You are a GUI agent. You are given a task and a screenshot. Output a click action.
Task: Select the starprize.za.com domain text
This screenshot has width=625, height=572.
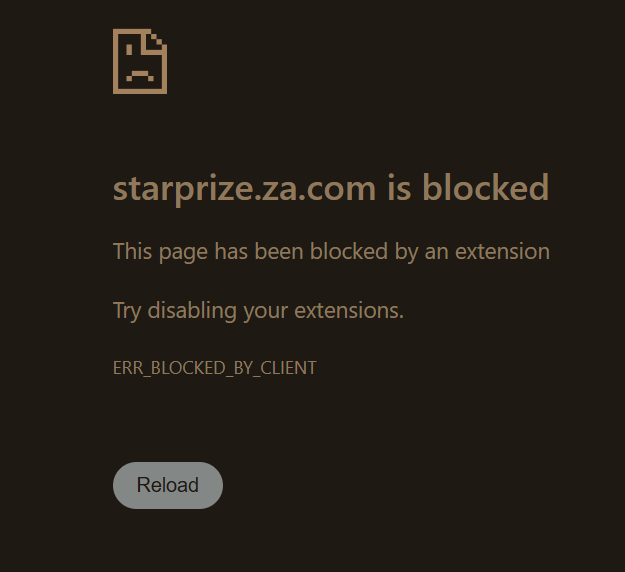(x=244, y=189)
